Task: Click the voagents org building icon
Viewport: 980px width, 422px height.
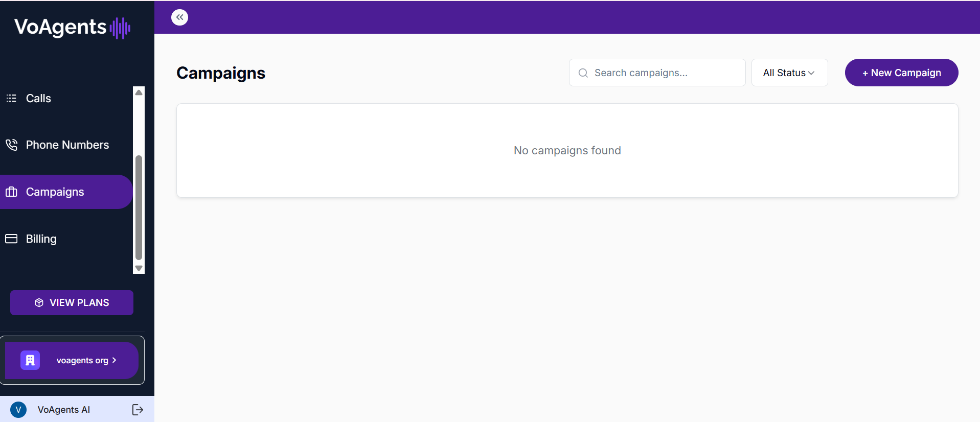Action: click(30, 360)
